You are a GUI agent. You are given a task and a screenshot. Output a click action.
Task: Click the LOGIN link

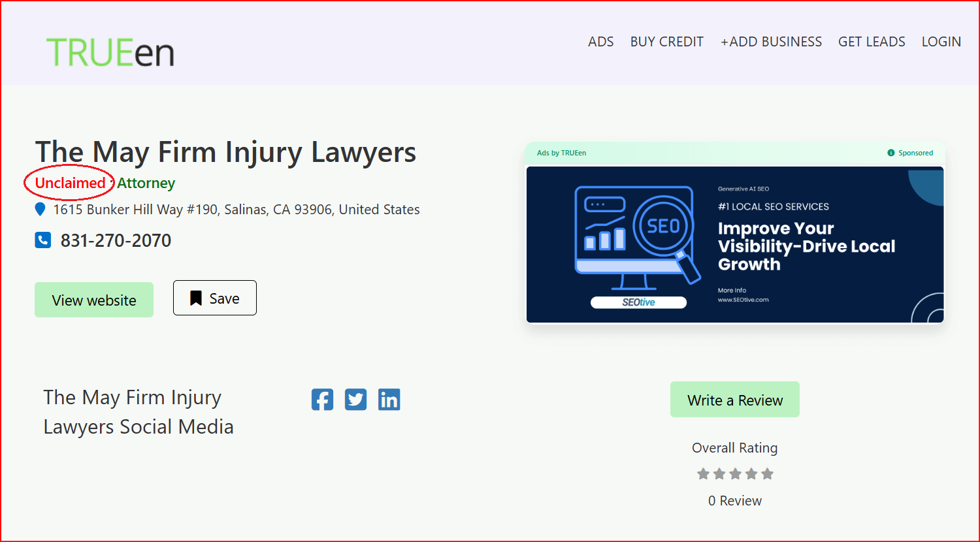(x=941, y=42)
